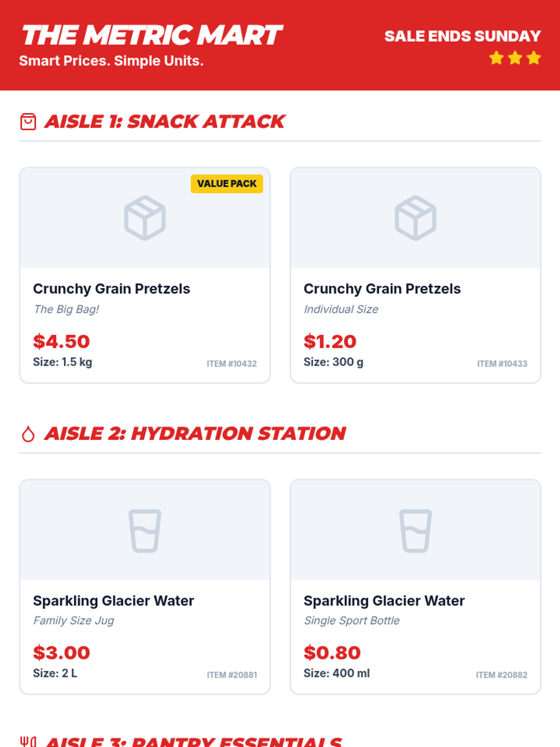Click the middle gold star in header

click(515, 58)
